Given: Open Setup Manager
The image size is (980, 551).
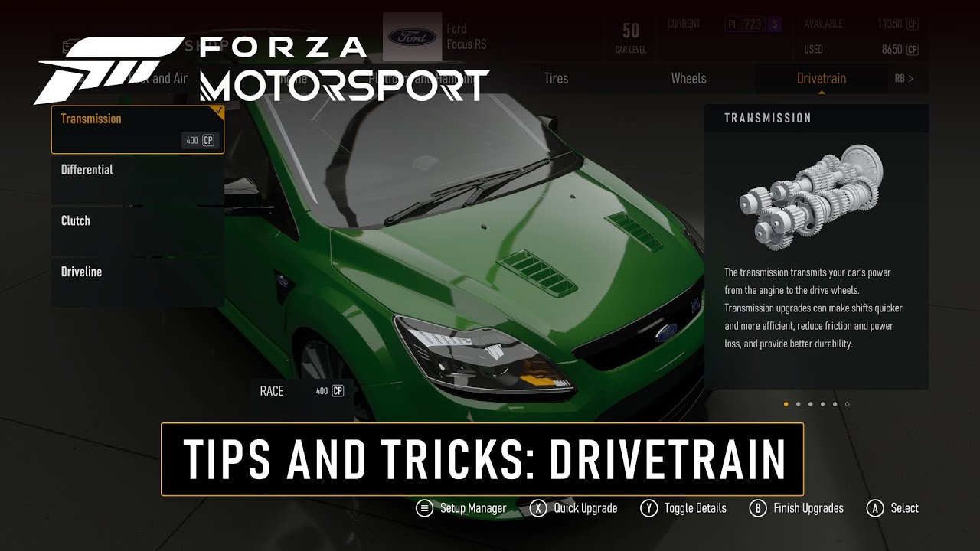Looking at the screenshot, I should 473,508.
